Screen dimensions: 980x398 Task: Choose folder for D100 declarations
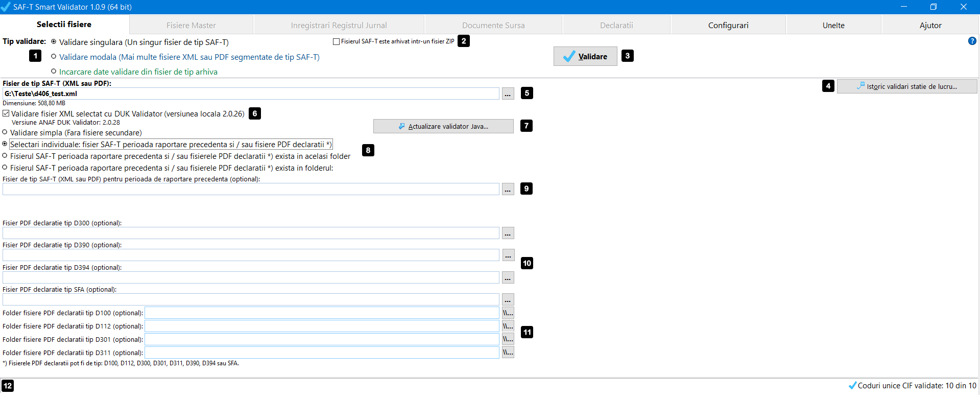(508, 313)
